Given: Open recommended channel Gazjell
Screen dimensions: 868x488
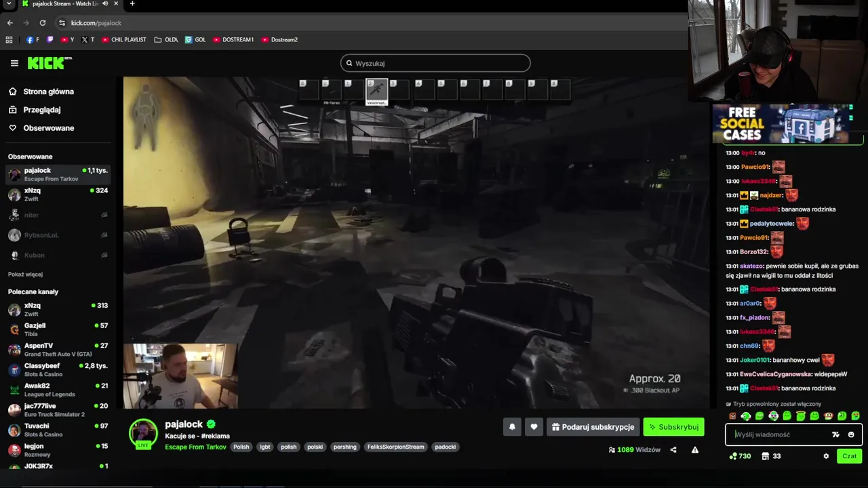Looking at the screenshot, I should [58, 329].
